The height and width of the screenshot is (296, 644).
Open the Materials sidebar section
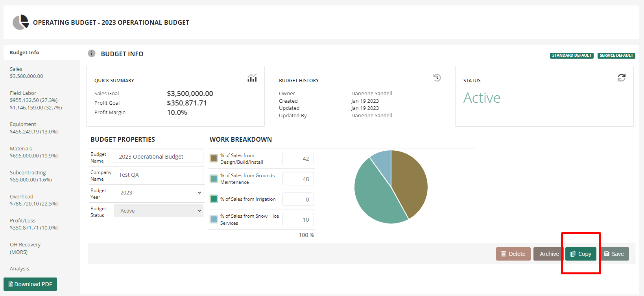pos(33,152)
